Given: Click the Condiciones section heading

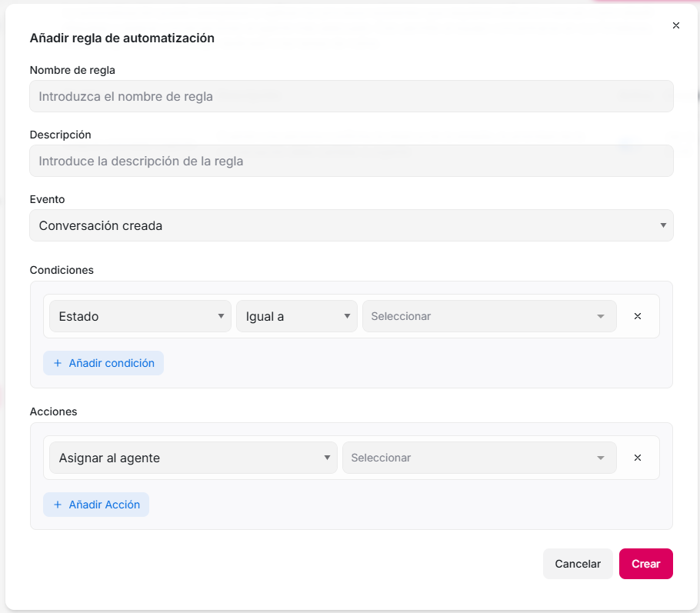Looking at the screenshot, I should (x=62, y=270).
